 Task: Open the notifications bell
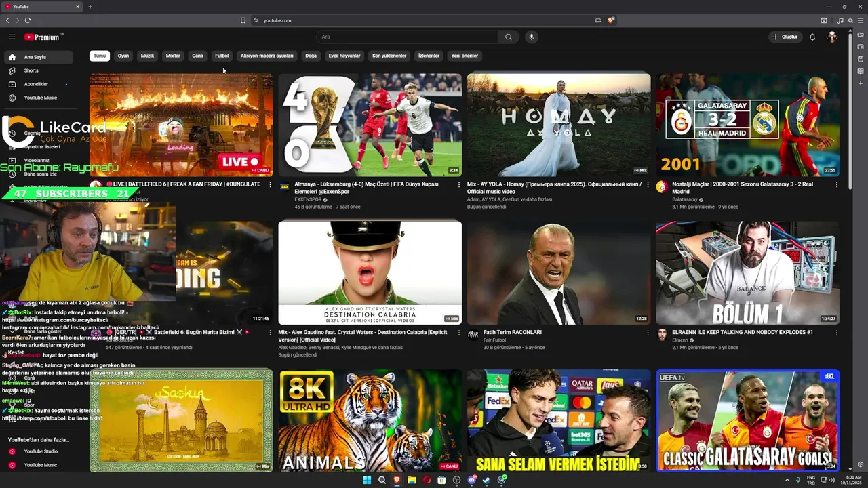tap(812, 37)
